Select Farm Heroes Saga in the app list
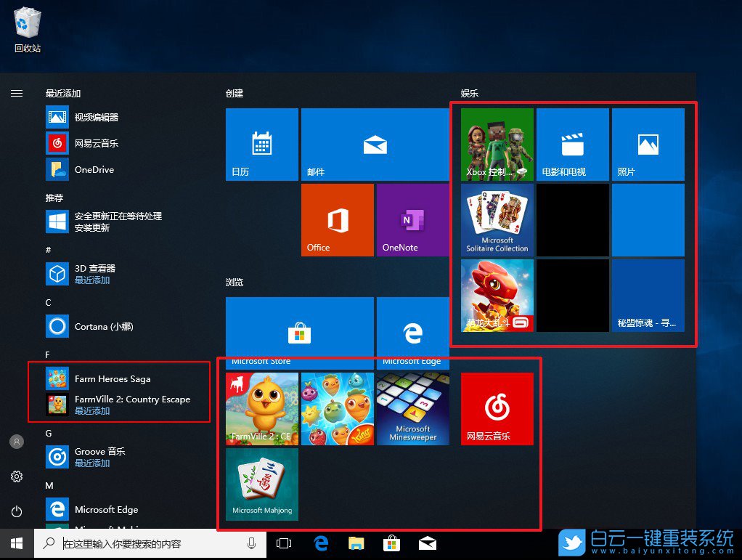Screen dimensions: 742x560 113,378
